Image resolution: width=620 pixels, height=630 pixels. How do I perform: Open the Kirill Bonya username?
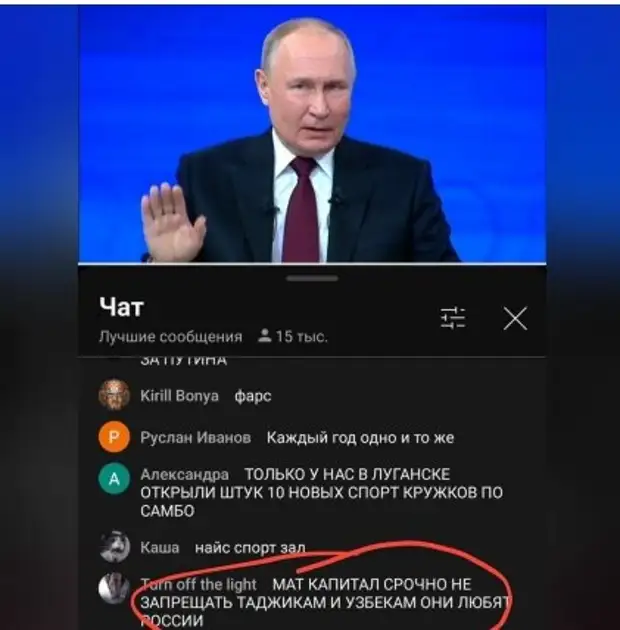[180, 396]
